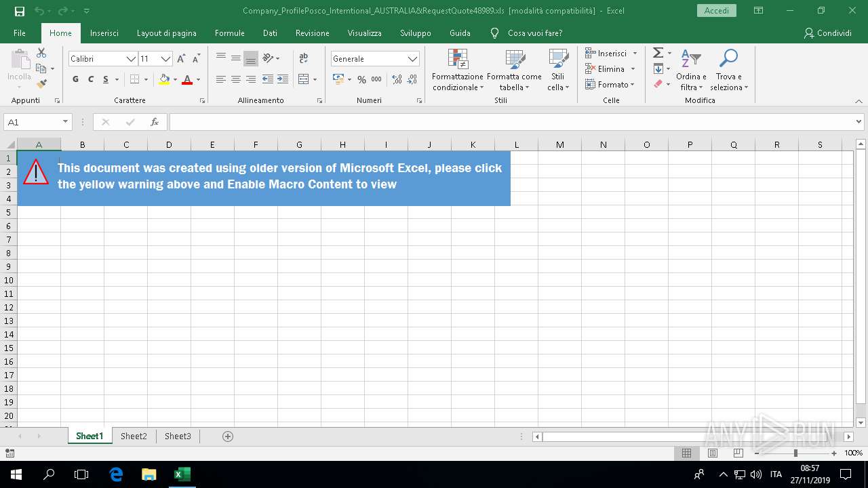Switch to the Formule tab
Viewport: 868px width, 488px height.
coord(230,33)
